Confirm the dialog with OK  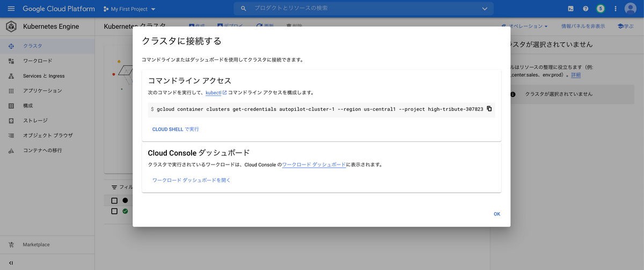(x=497, y=214)
